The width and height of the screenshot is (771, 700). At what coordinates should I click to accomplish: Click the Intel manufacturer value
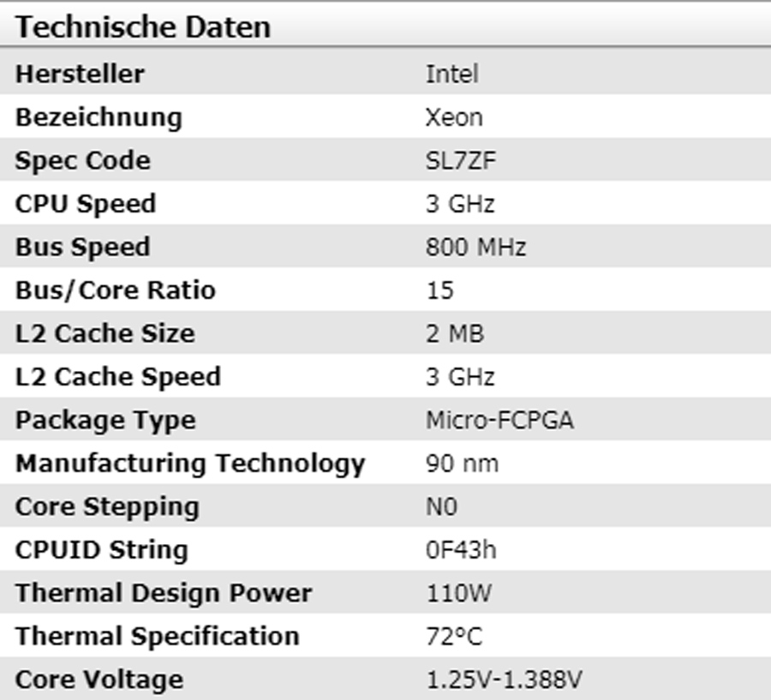click(451, 74)
